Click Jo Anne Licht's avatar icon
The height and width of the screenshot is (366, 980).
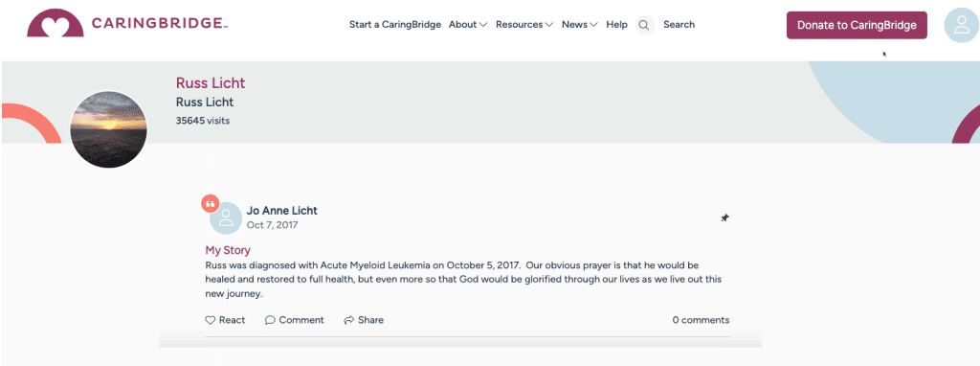226,217
